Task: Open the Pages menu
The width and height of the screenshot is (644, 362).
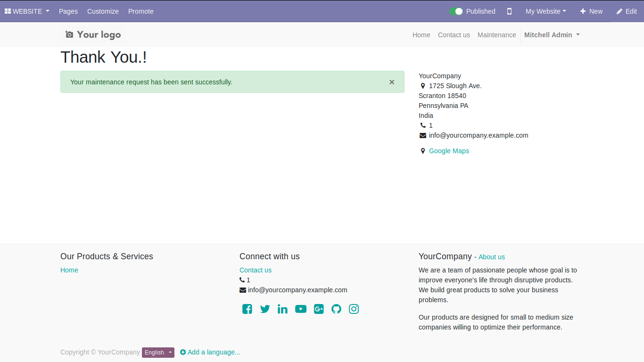Action: click(68, 11)
